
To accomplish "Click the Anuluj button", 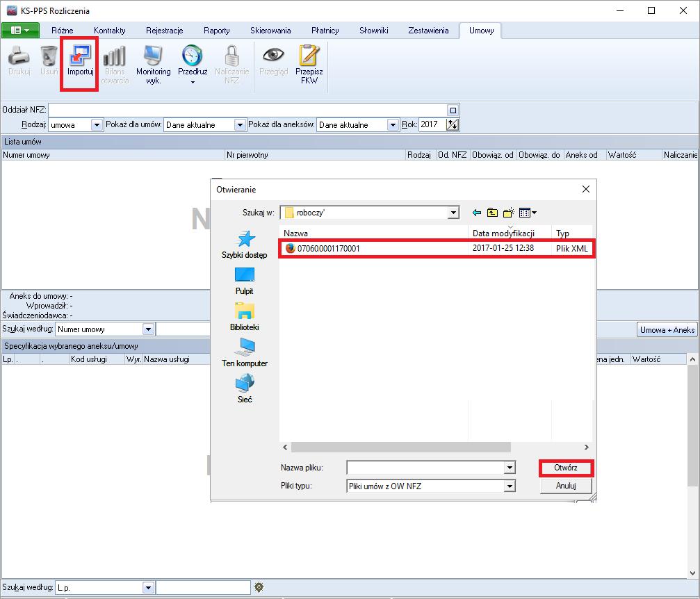I will (566, 486).
